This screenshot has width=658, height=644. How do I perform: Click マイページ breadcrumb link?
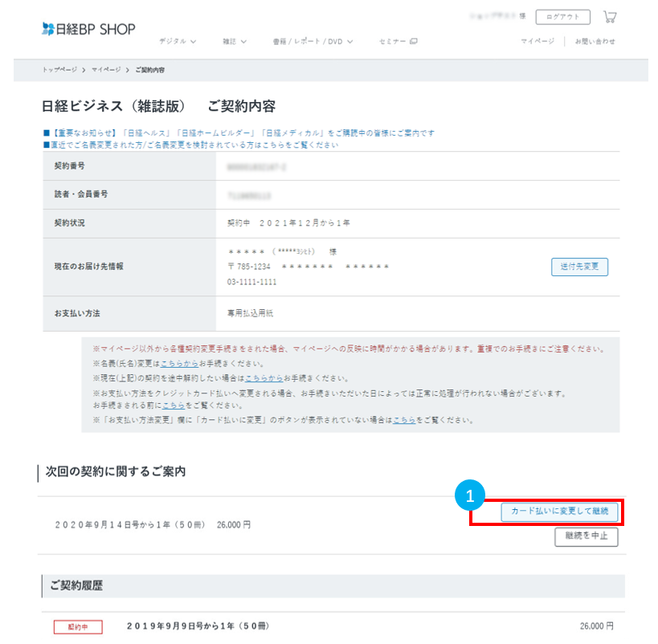click(x=106, y=70)
